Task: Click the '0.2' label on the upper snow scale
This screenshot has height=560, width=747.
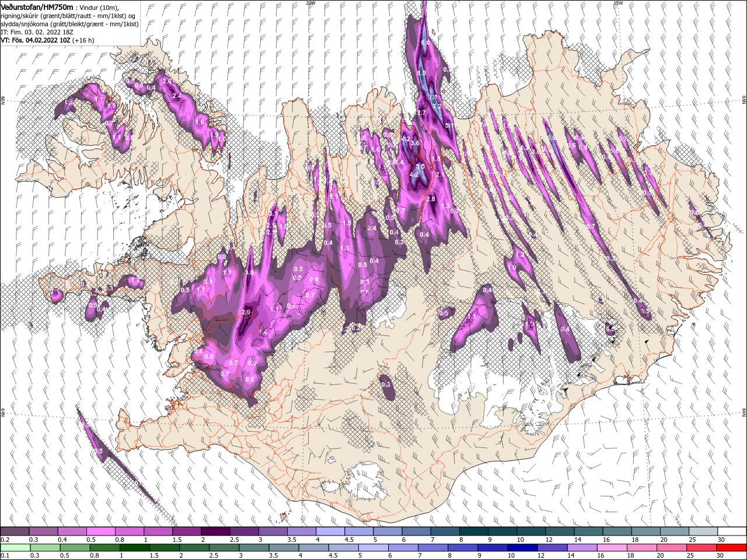Action: tap(5, 540)
